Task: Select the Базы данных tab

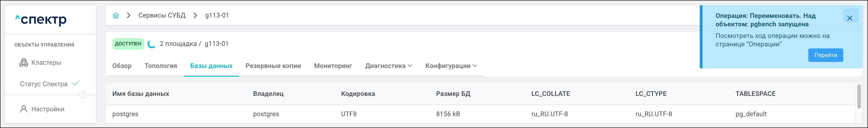Action: tap(211, 66)
